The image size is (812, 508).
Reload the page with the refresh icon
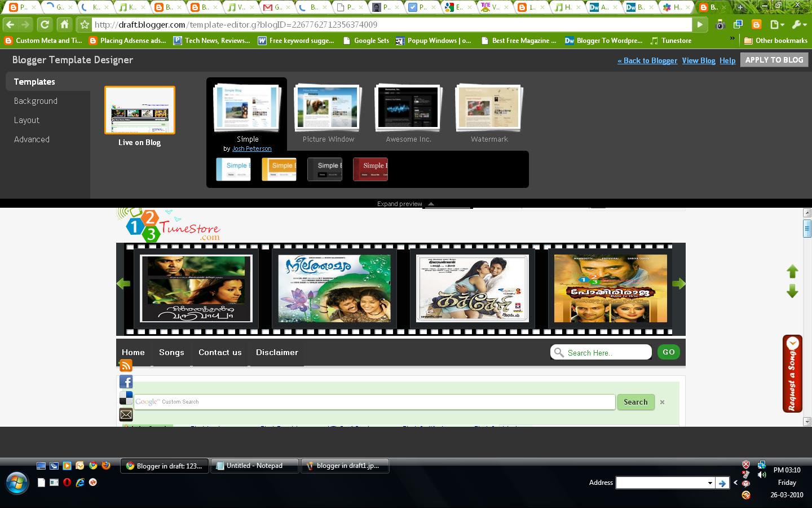45,25
